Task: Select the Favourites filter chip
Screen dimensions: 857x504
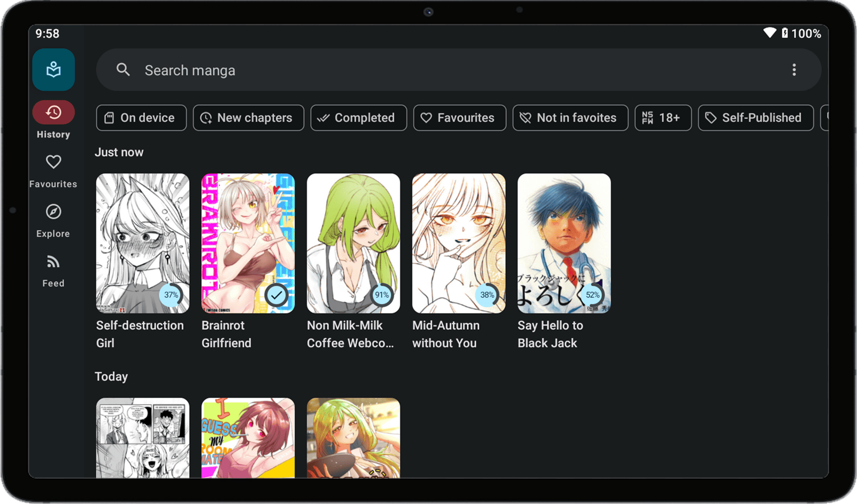Action: (x=459, y=117)
